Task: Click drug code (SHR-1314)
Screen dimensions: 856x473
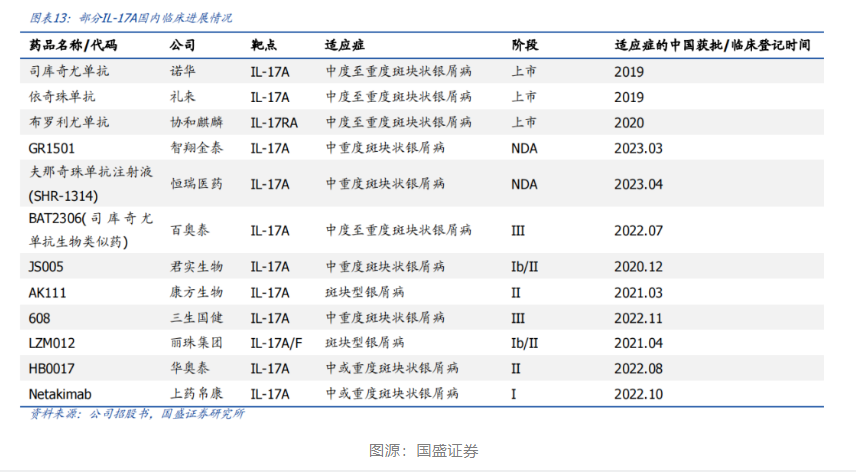Action: [x=63, y=196]
